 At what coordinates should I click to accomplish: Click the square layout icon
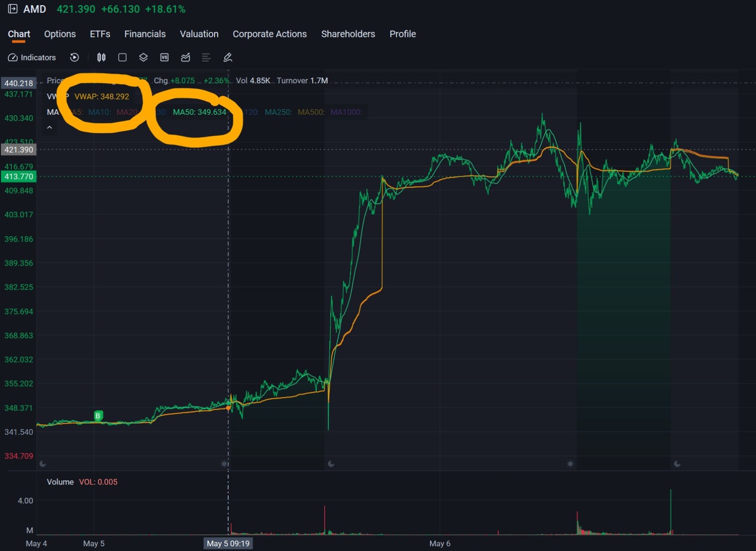pyautogui.click(x=122, y=57)
